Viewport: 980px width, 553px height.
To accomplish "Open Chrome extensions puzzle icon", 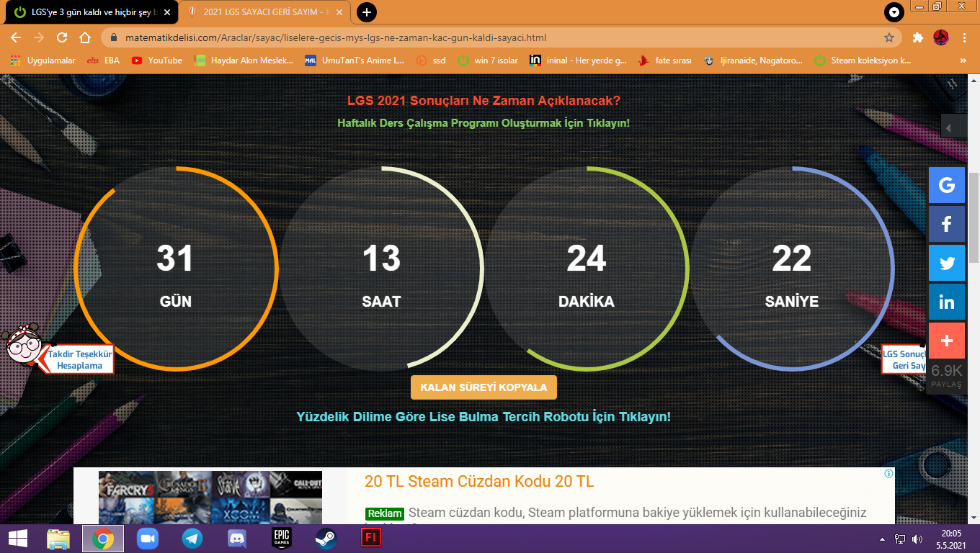I will point(917,37).
